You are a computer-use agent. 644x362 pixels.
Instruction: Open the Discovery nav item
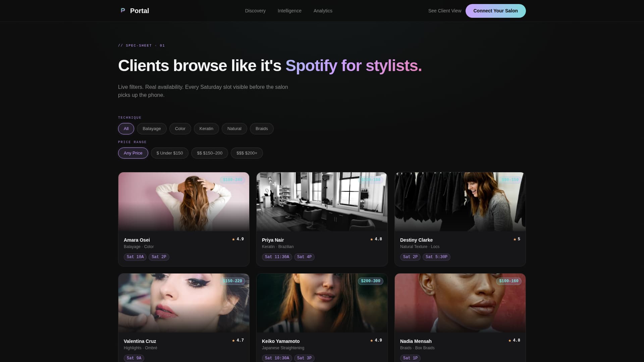(x=255, y=11)
